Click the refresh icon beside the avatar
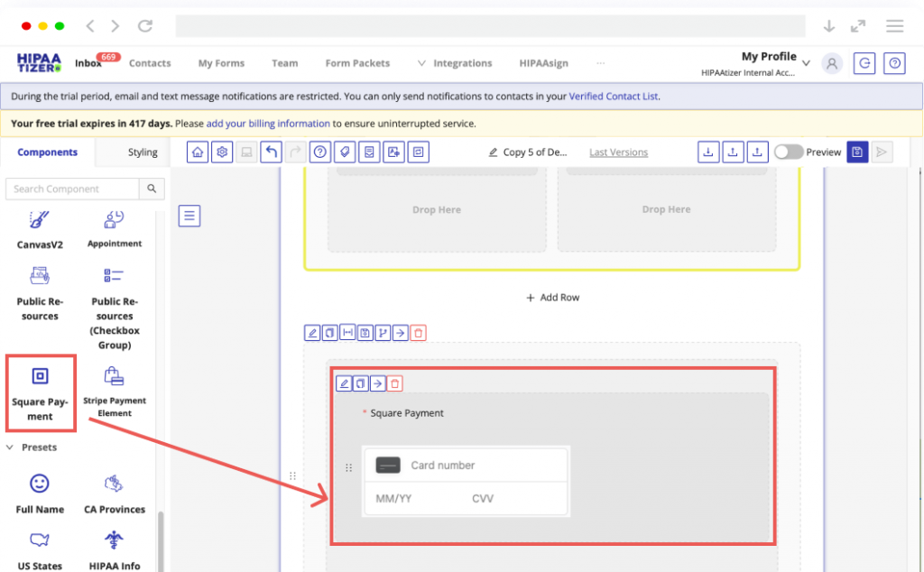The width and height of the screenshot is (924, 572). (864, 63)
